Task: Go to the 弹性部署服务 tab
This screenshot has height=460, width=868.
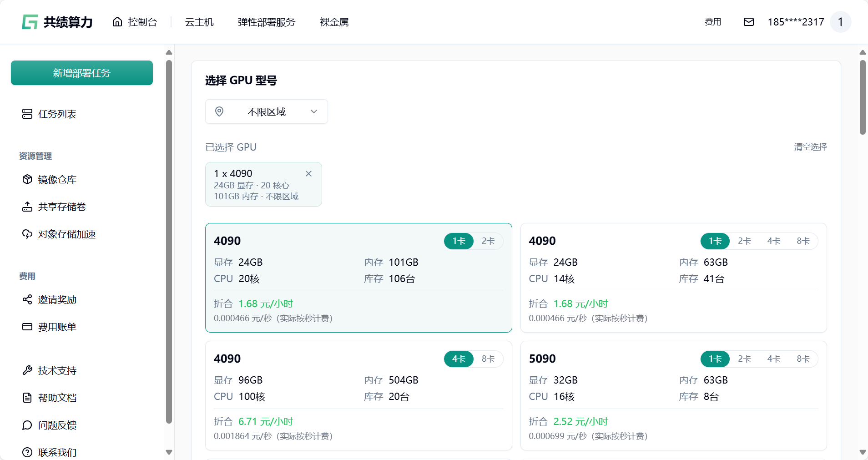Action: [267, 22]
